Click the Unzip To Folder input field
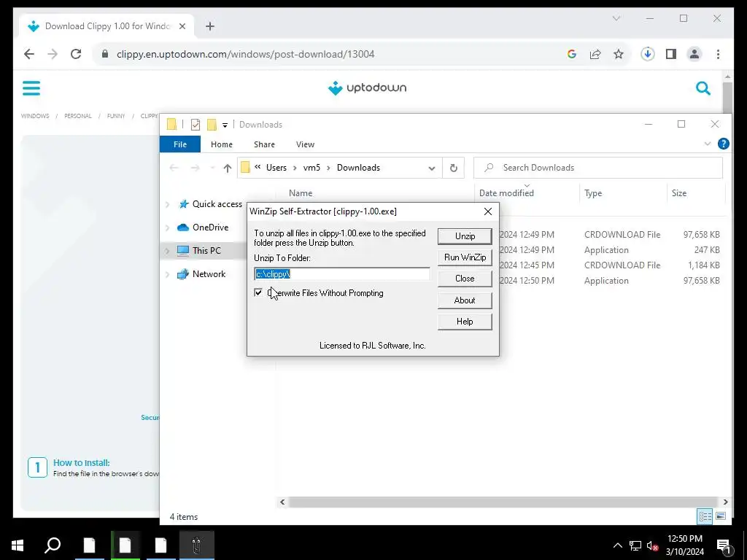747x560 pixels. pos(342,274)
